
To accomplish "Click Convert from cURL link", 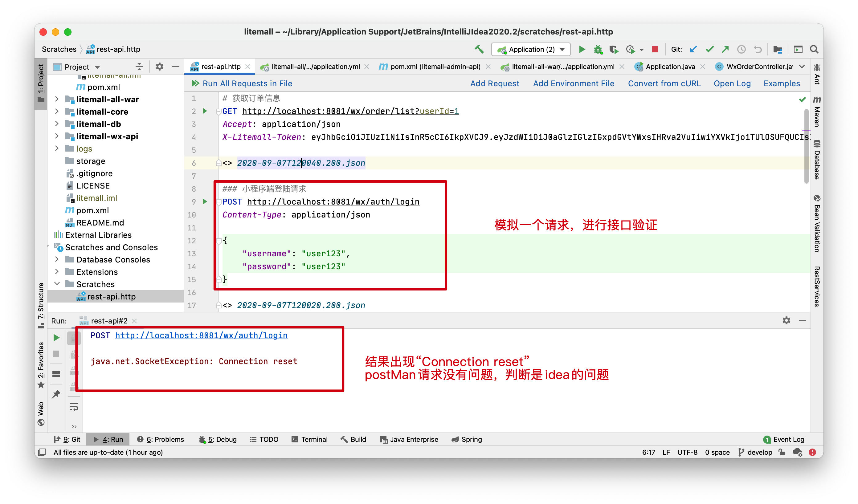I will tap(664, 83).
